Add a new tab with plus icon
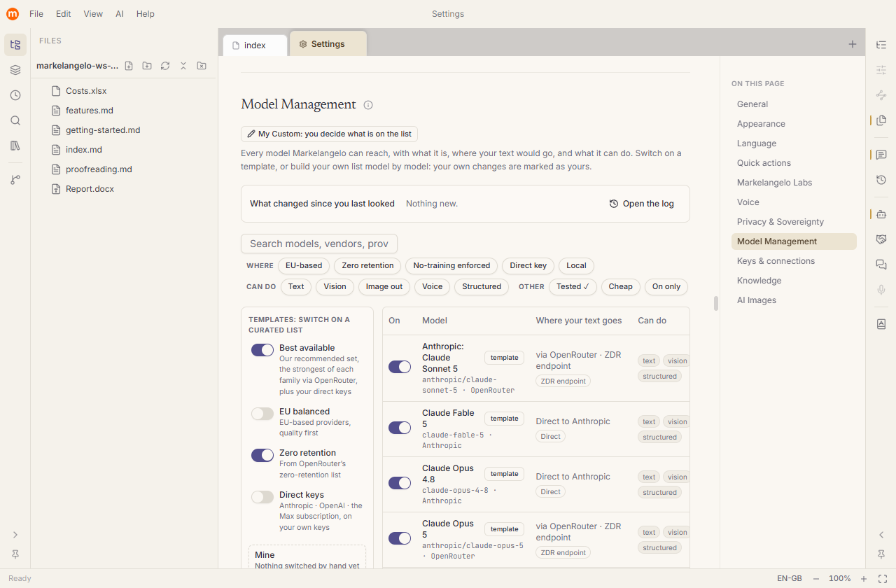Viewport: 896px width, 588px height. [853, 44]
